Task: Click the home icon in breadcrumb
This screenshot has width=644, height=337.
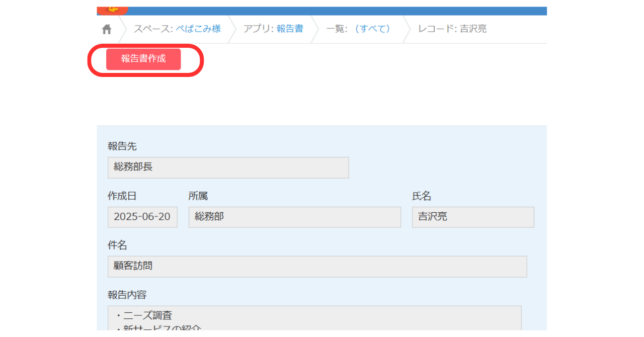Action: point(107,29)
